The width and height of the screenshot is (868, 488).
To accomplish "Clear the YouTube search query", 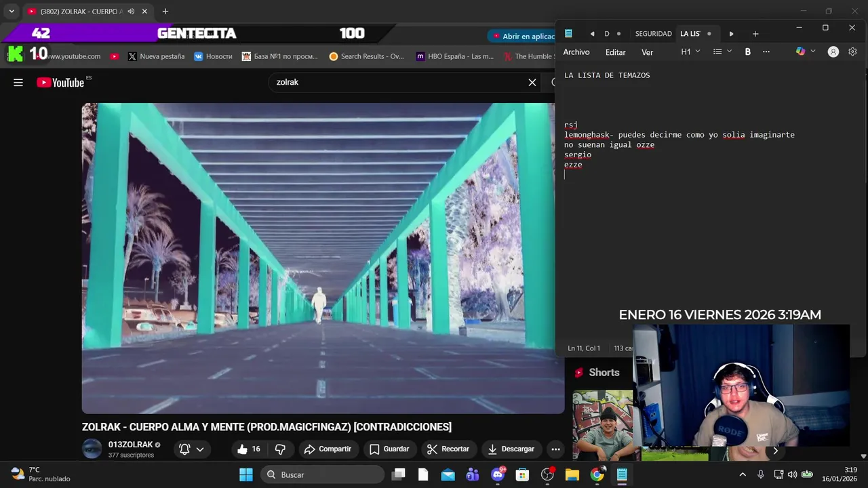I will [x=532, y=83].
